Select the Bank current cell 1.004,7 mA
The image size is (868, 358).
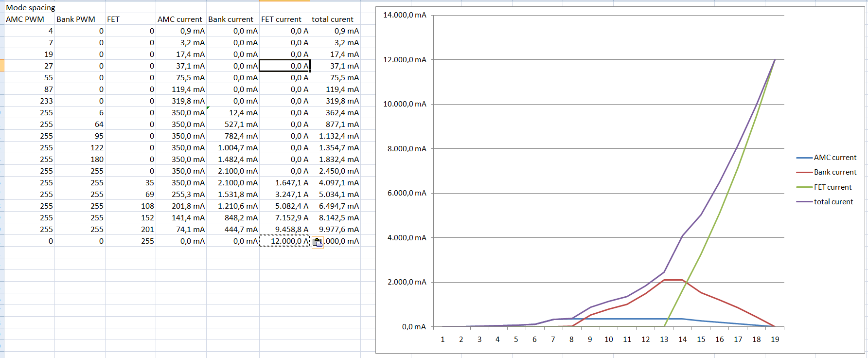[x=233, y=148]
